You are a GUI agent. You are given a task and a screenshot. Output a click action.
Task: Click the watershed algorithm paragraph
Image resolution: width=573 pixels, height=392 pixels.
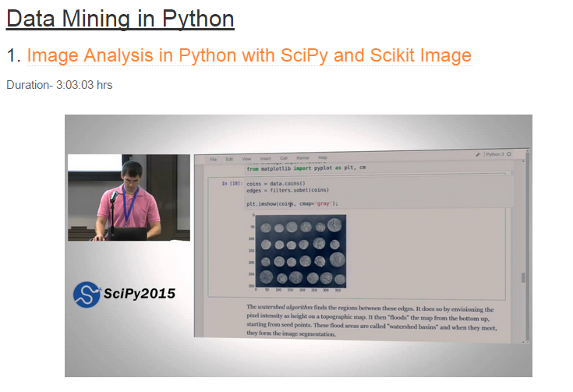coord(371,321)
